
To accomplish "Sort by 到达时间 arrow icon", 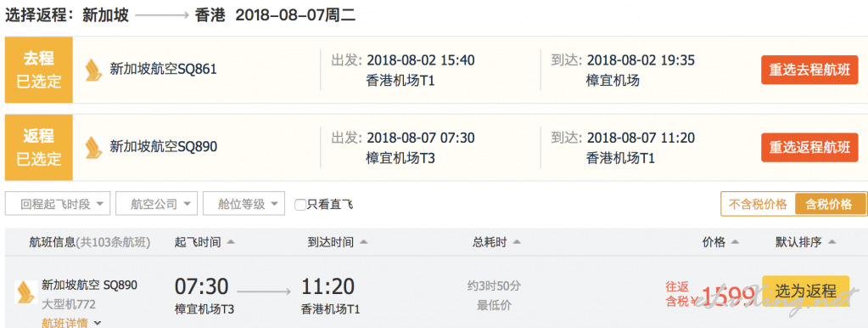I will point(363,242).
